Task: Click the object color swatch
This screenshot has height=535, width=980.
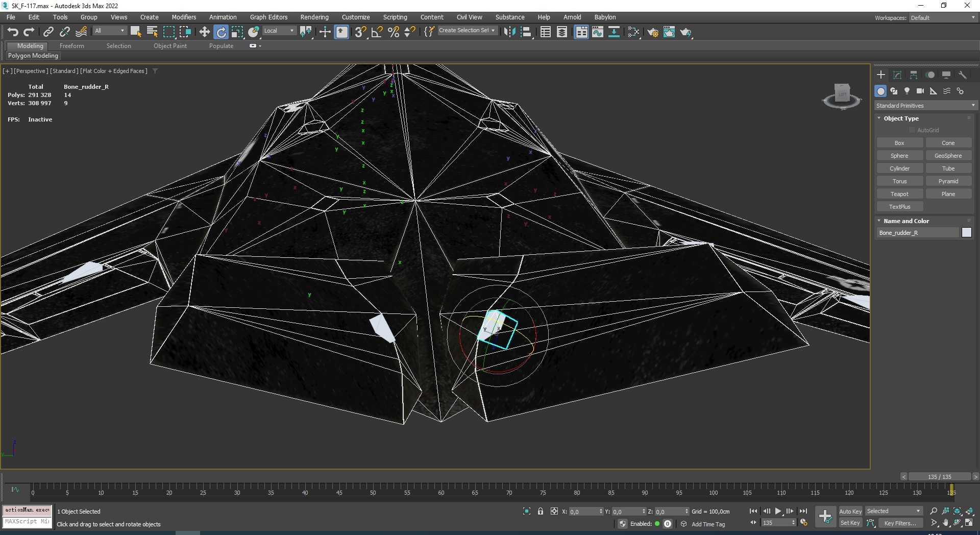Action: [x=967, y=233]
